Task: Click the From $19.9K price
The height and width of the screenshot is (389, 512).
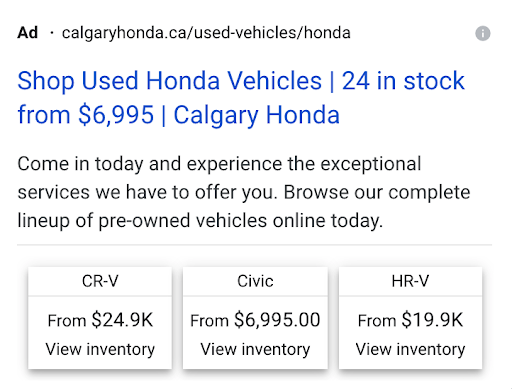Action: tap(410, 320)
